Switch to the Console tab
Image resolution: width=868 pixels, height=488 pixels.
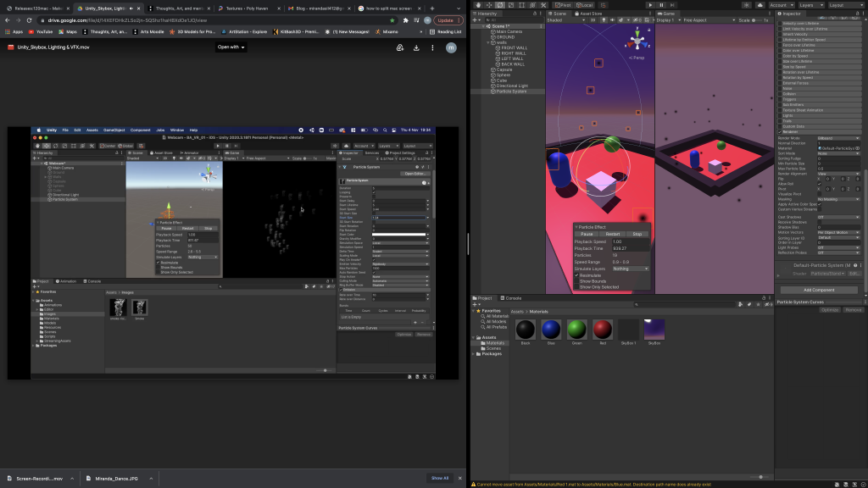[513, 298]
